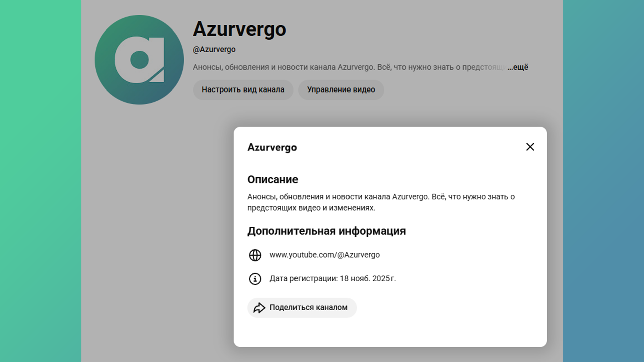Click the Azurvergo channel avatar logo
This screenshot has height=362, width=644.
point(139,60)
